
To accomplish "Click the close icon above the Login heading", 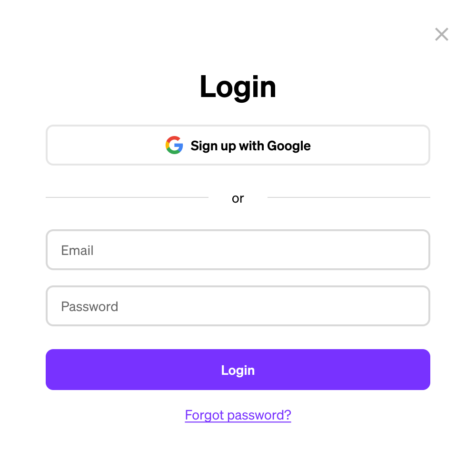I will coord(441,34).
